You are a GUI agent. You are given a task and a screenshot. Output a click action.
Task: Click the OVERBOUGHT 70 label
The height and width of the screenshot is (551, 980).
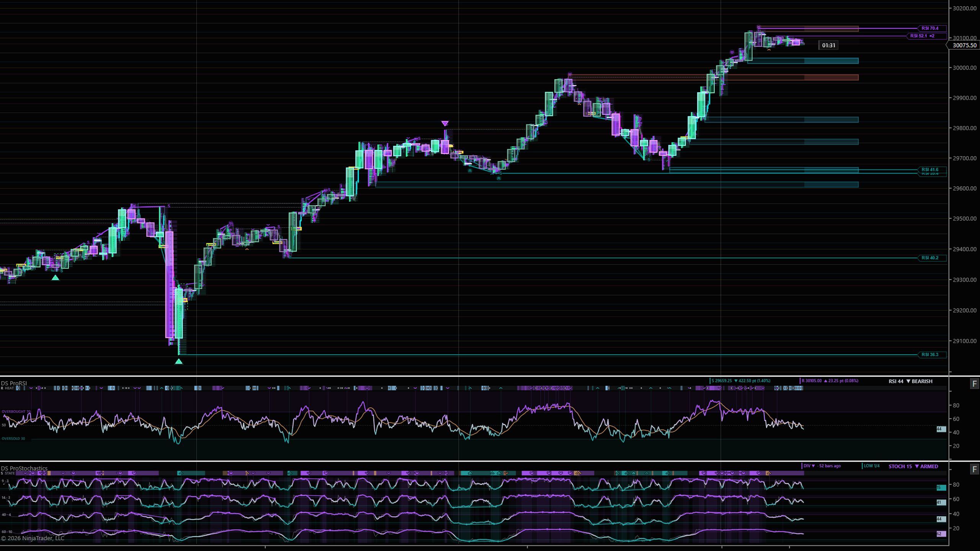coord(16,412)
